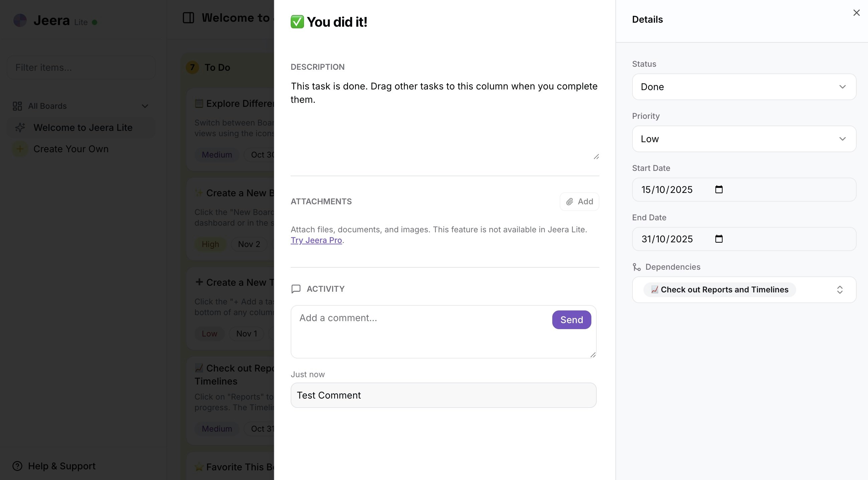The height and width of the screenshot is (480, 868).
Task: Click the board panel icon in the header
Action: click(x=188, y=17)
